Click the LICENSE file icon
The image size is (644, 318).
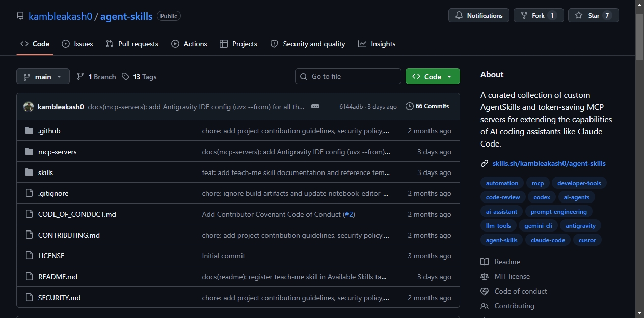point(29,256)
